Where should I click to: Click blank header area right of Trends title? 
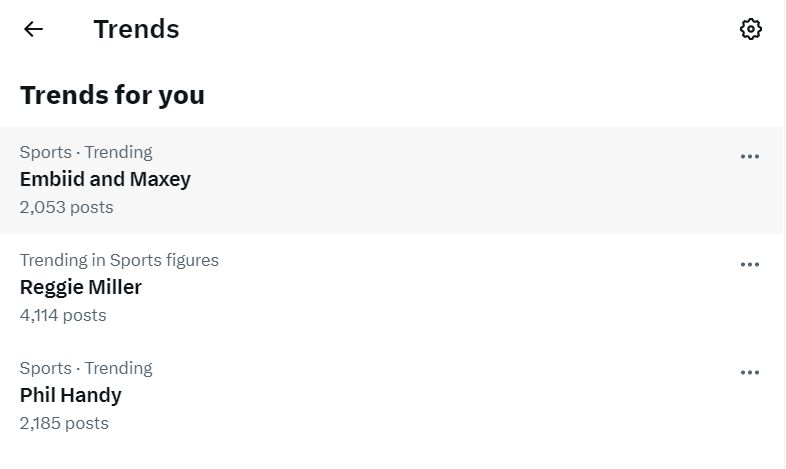[x=450, y=29]
